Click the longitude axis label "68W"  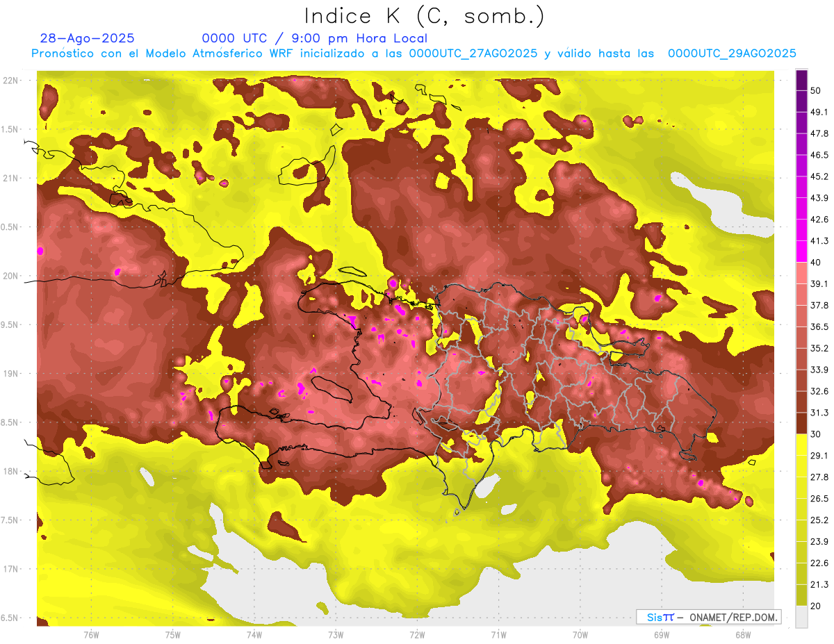(743, 635)
